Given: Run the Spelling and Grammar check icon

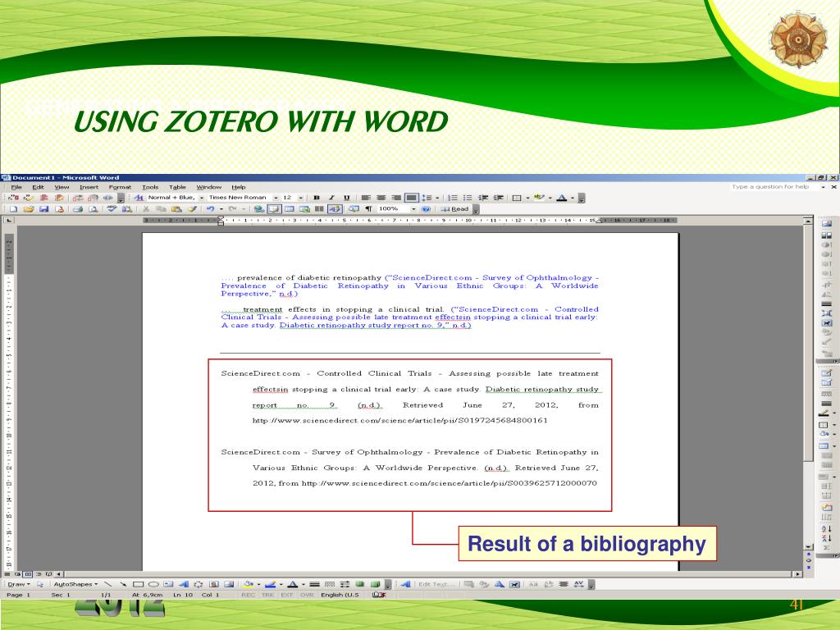Looking at the screenshot, I should (112, 209).
